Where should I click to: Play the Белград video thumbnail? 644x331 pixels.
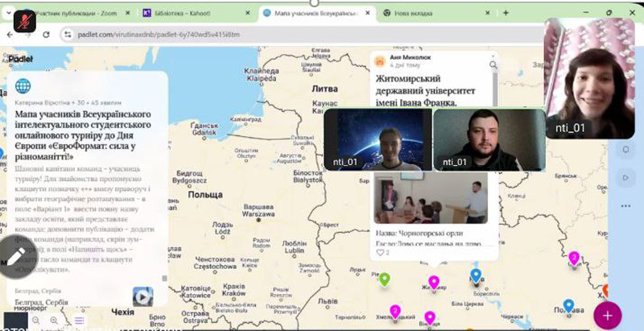point(143,296)
